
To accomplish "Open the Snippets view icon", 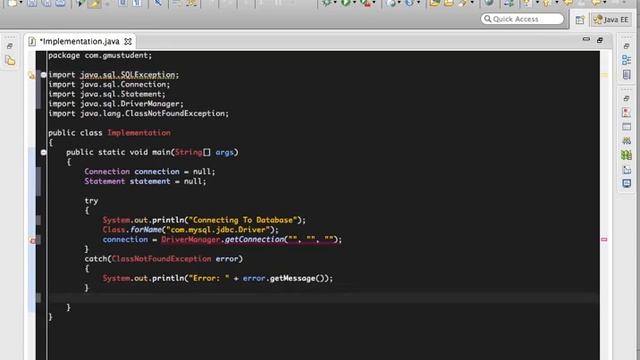I will (626, 169).
